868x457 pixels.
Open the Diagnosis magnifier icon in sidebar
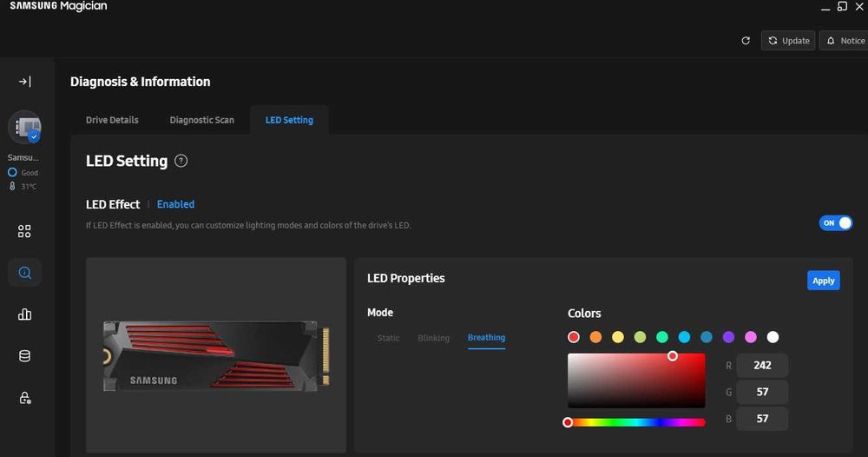coord(25,273)
